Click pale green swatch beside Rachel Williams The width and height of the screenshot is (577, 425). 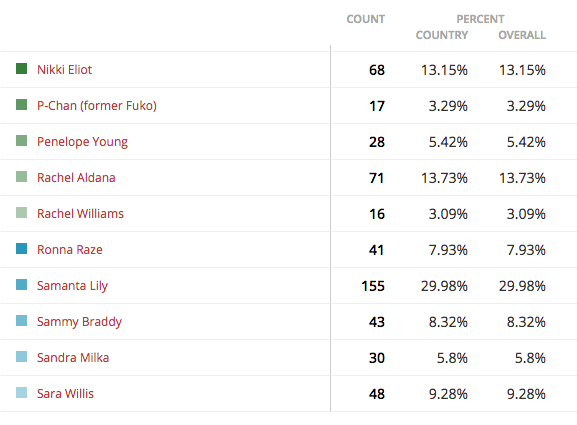pyautogui.click(x=21, y=213)
